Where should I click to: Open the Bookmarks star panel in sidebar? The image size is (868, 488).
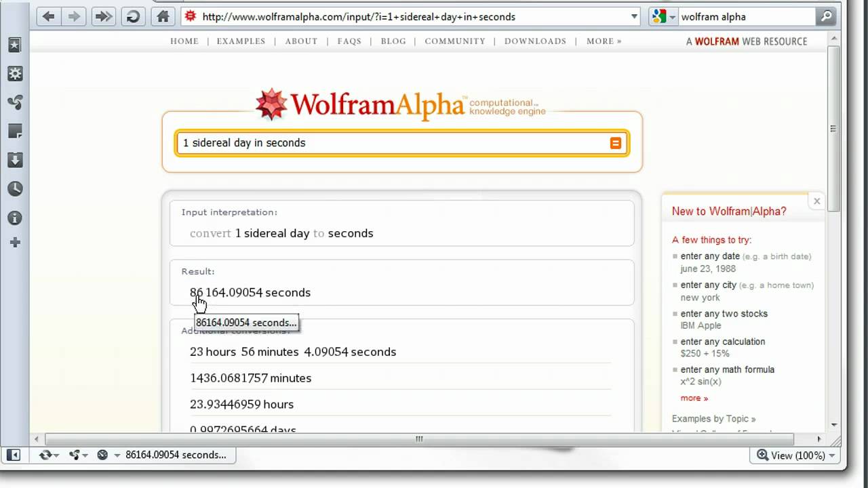click(15, 45)
